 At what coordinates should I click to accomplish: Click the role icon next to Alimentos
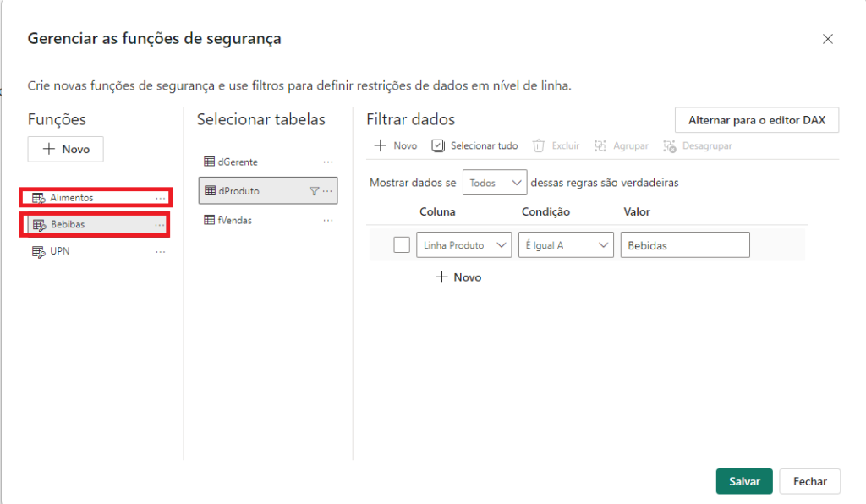tap(38, 197)
